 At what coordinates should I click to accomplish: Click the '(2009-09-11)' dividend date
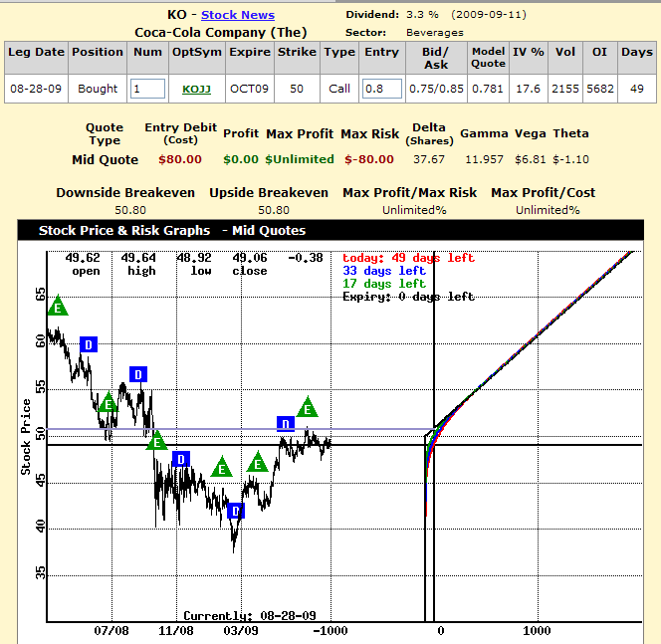[x=489, y=15]
